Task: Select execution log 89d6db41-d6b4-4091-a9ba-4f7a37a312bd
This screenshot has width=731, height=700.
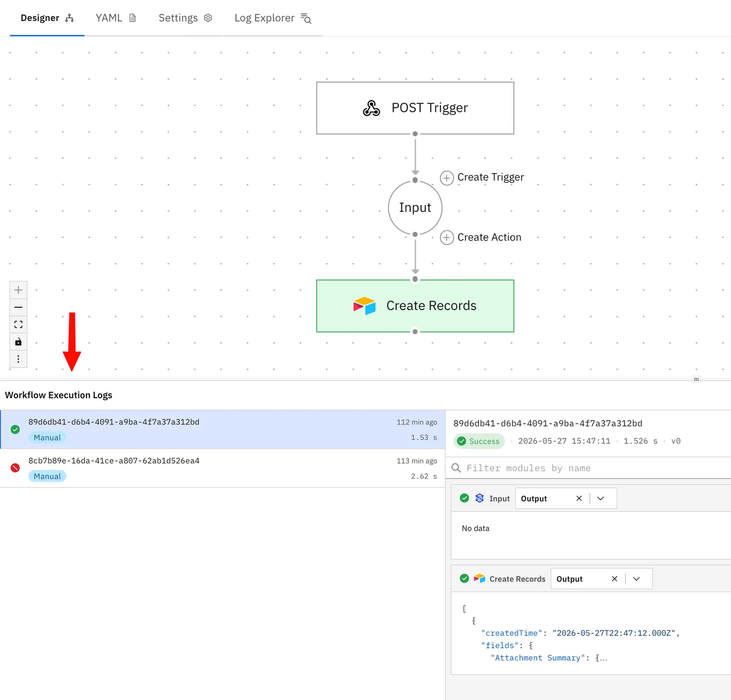Action: [222, 429]
